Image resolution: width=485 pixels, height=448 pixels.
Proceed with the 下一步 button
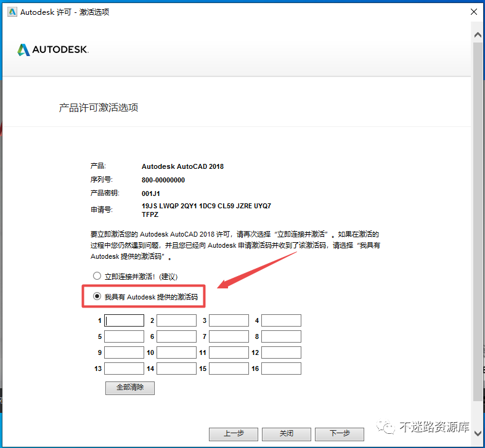(340, 434)
